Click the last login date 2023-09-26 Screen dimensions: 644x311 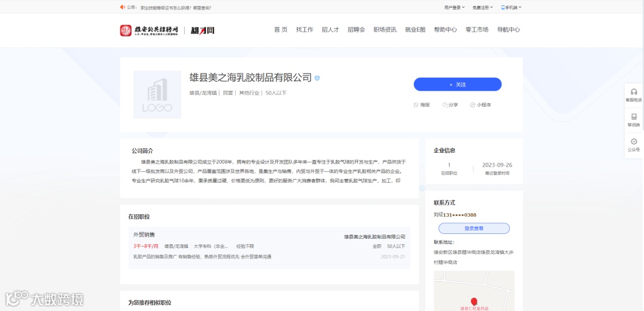click(x=497, y=165)
